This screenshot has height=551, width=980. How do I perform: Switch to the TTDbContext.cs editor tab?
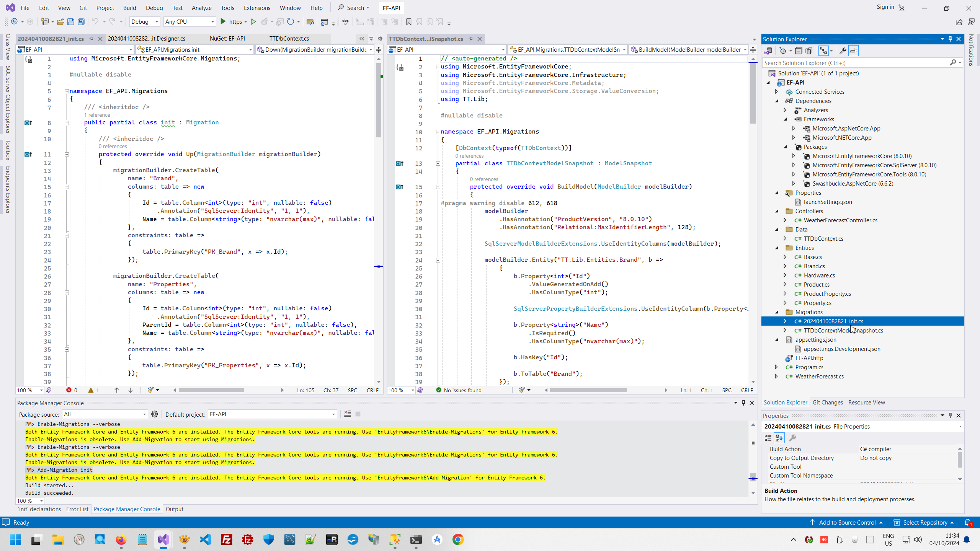[289, 39]
